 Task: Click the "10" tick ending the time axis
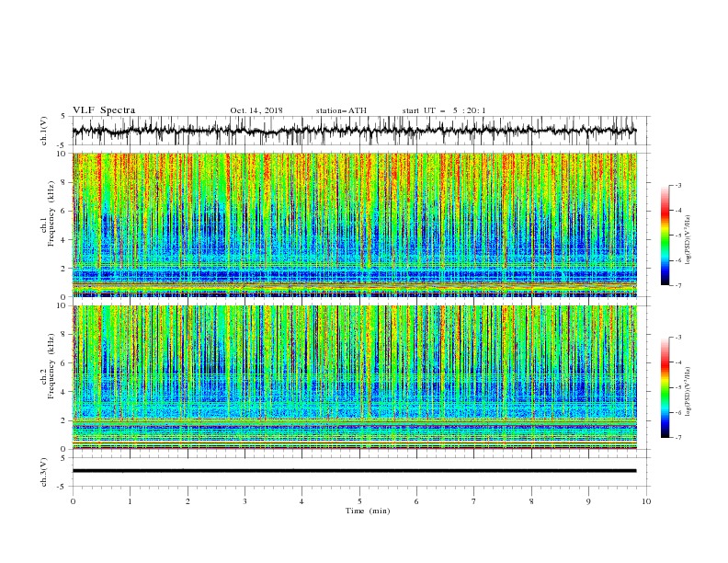(646, 501)
